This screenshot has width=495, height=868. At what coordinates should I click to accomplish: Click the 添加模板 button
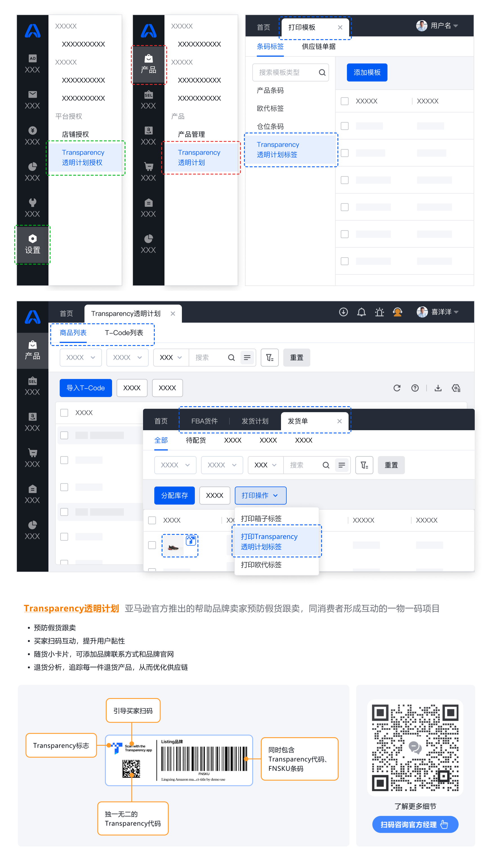pyautogui.click(x=367, y=72)
